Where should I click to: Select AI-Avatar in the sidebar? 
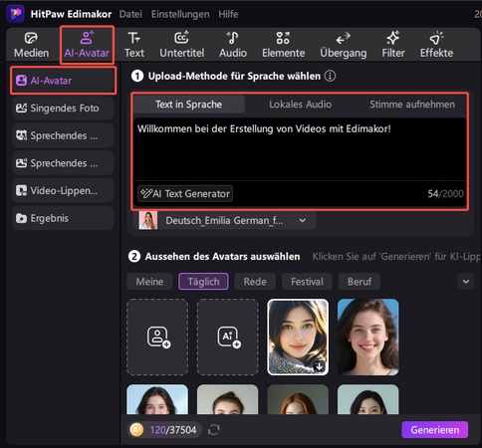point(63,81)
